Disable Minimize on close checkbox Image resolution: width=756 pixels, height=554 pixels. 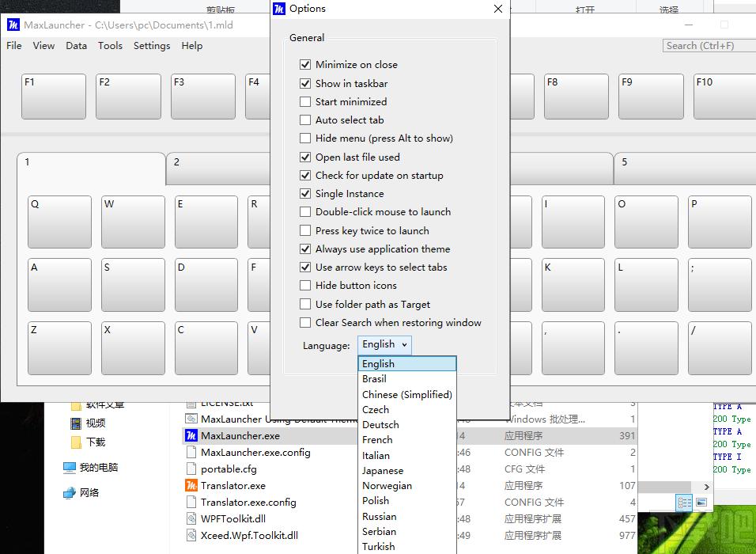click(304, 64)
